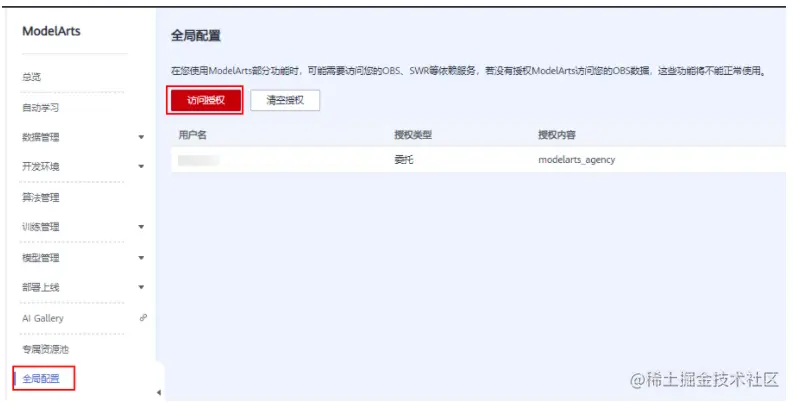793x403 pixels.
Task: Select 部署上线 menu item
Action: pos(40,287)
